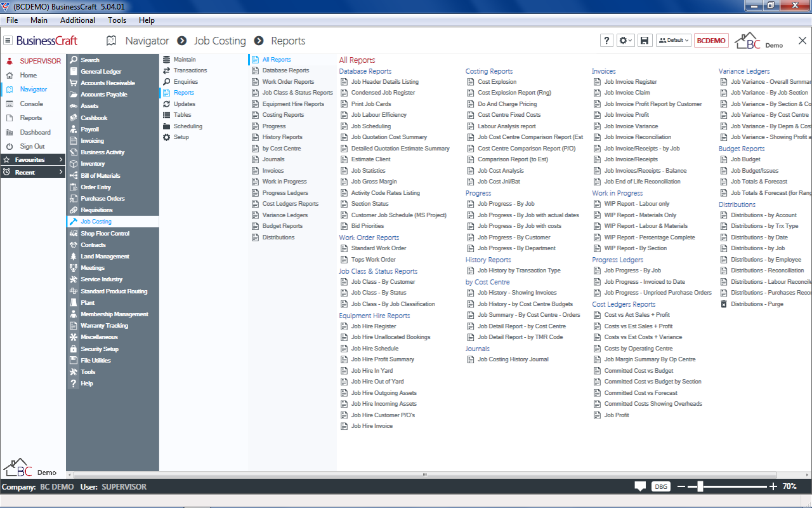Expand the Recent section
This screenshot has height=508, width=812.
click(32, 172)
